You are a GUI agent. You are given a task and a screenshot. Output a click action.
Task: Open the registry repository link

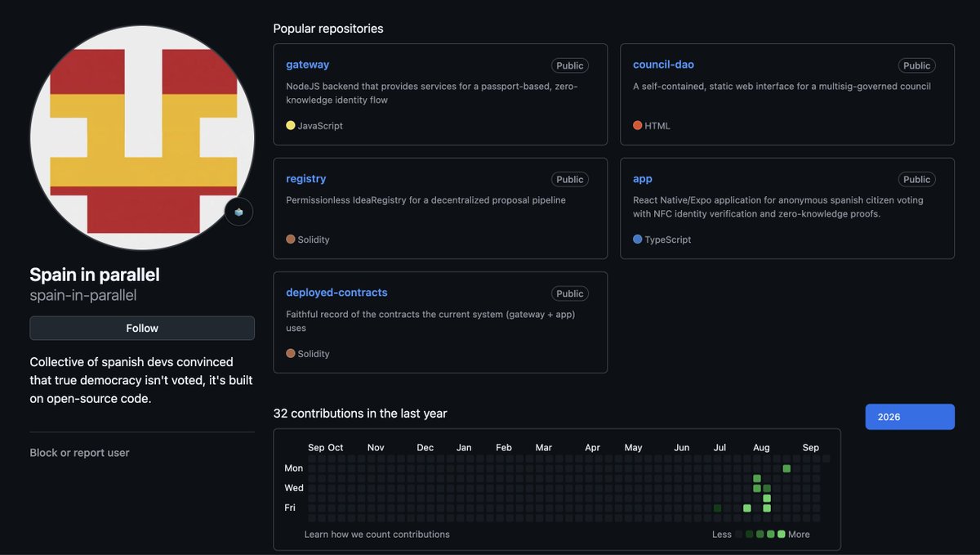tap(305, 178)
